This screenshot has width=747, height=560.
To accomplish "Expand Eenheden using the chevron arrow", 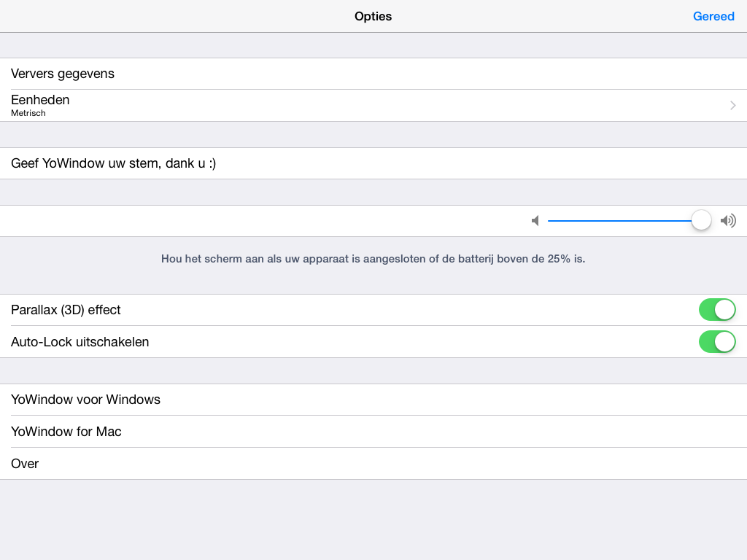I will coord(732,106).
